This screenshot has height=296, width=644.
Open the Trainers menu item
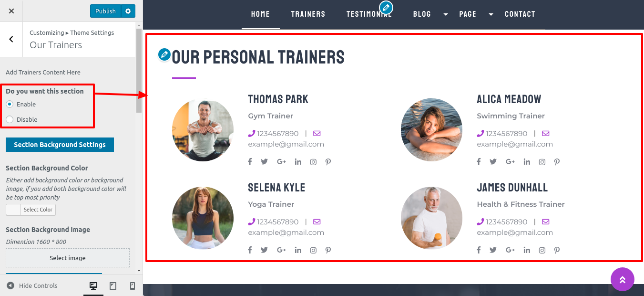pos(308,14)
